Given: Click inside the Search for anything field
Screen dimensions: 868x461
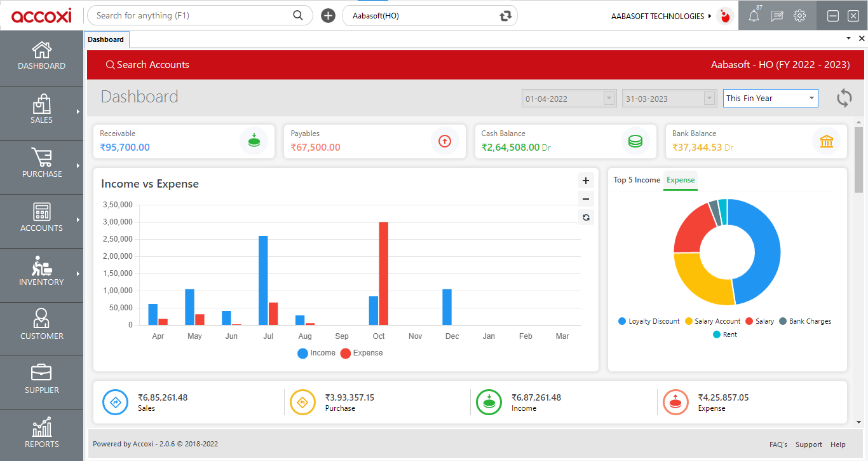Looking at the screenshot, I should tap(191, 15).
